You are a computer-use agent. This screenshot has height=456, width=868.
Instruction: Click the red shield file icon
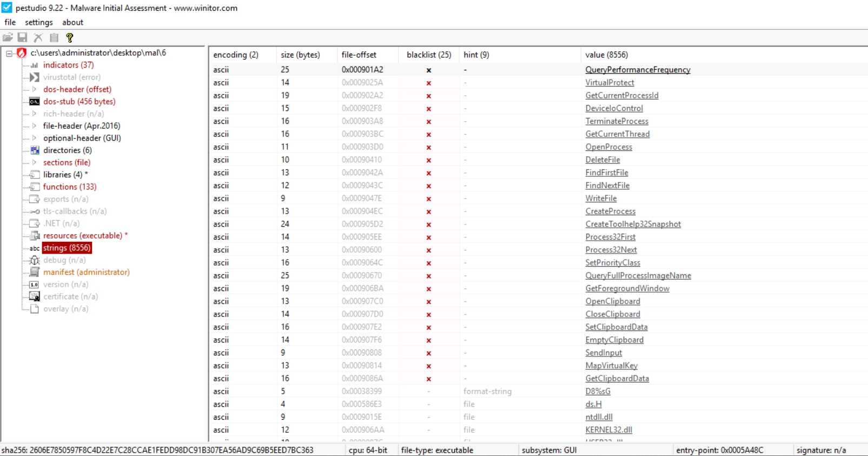(22, 53)
